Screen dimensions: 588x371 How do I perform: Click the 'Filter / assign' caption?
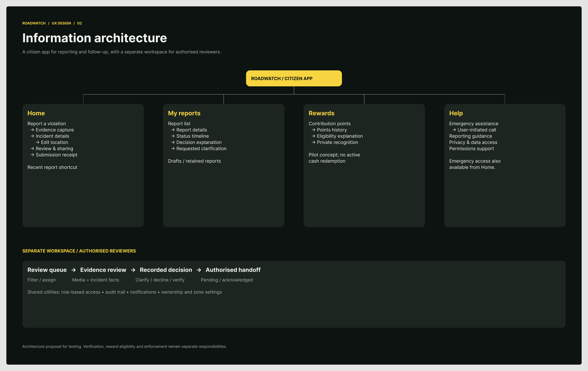[42, 280]
